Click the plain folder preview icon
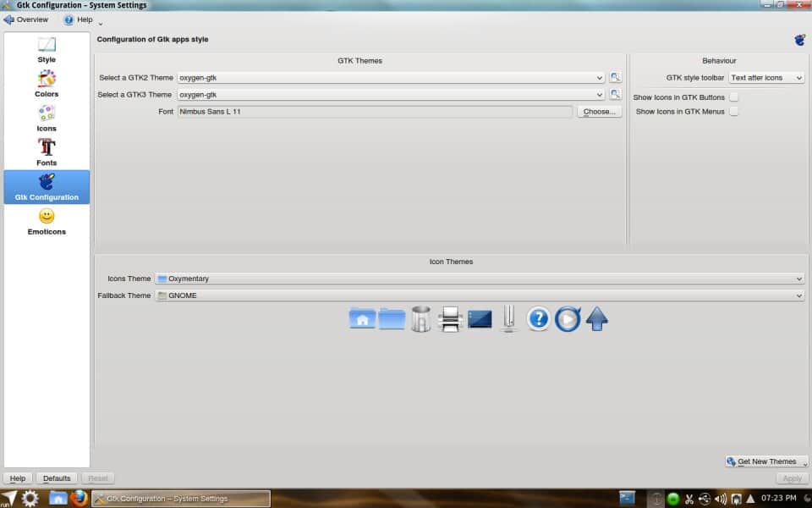Viewport: 812px width, 508px height. click(x=392, y=318)
